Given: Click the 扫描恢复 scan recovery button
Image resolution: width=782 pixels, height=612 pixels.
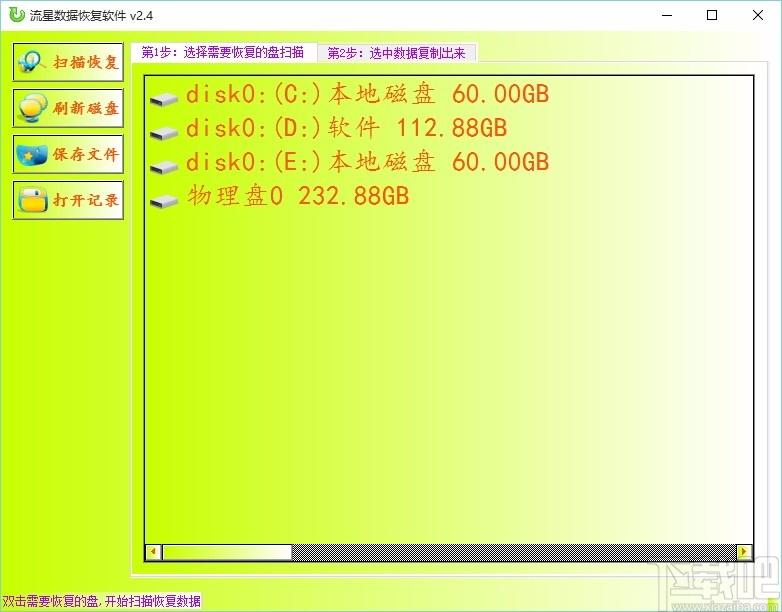Looking at the screenshot, I should (x=68, y=62).
